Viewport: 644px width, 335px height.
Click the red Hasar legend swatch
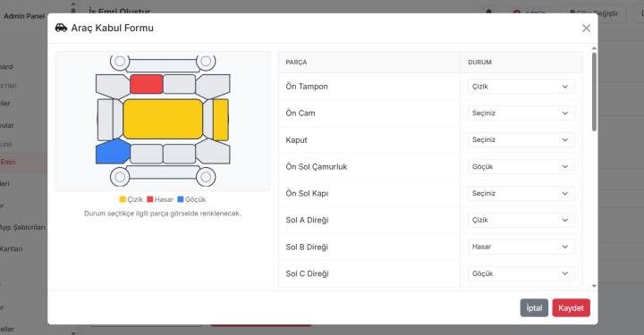(x=150, y=199)
